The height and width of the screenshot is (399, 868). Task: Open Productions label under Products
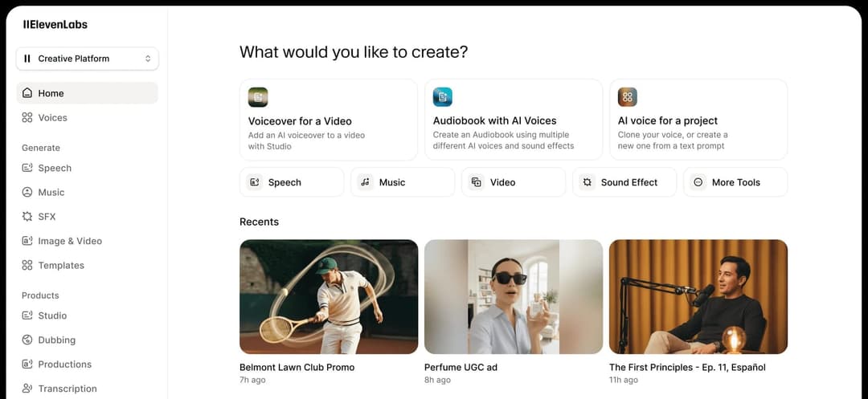click(x=65, y=364)
